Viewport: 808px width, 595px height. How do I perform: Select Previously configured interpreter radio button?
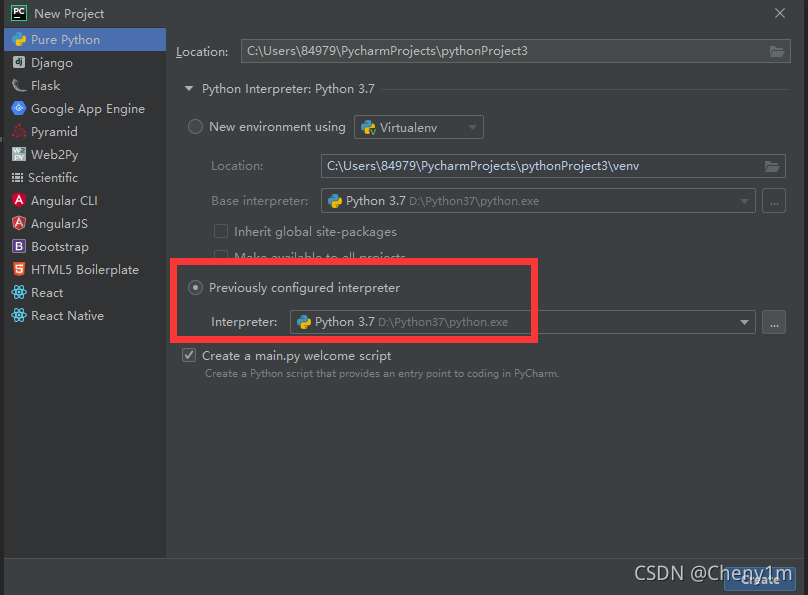[195, 287]
